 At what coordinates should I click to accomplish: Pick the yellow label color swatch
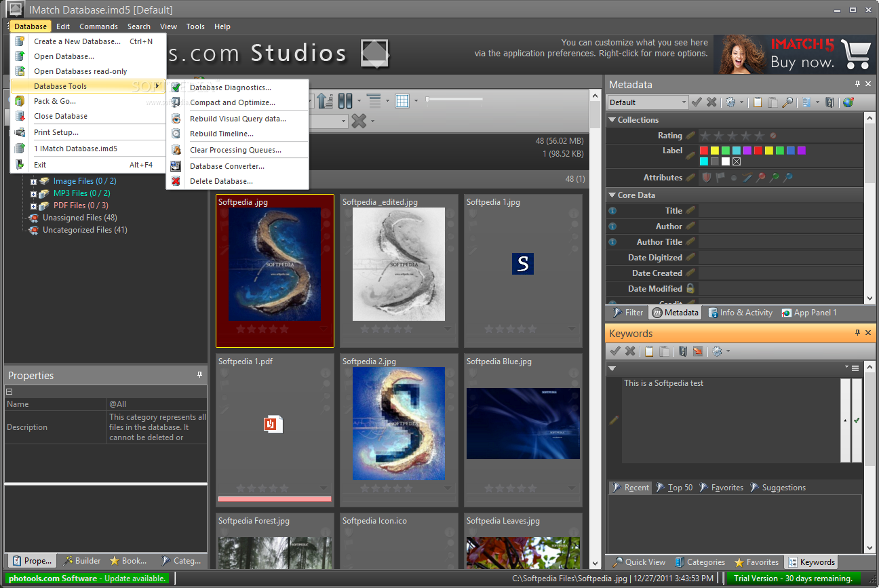tap(714, 151)
